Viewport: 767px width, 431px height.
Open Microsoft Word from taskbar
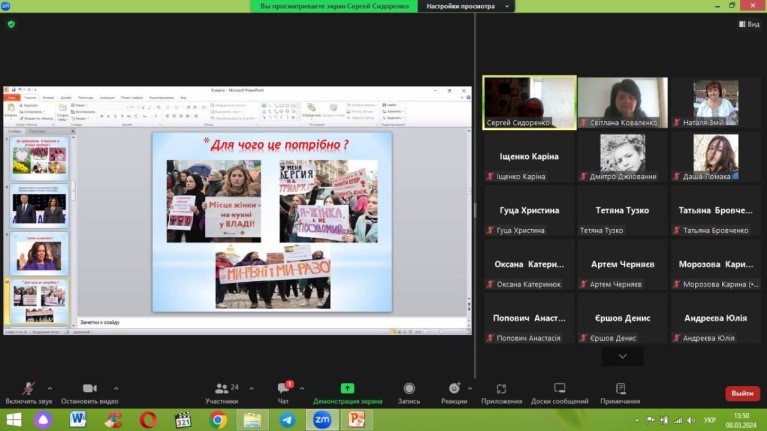coord(78,420)
